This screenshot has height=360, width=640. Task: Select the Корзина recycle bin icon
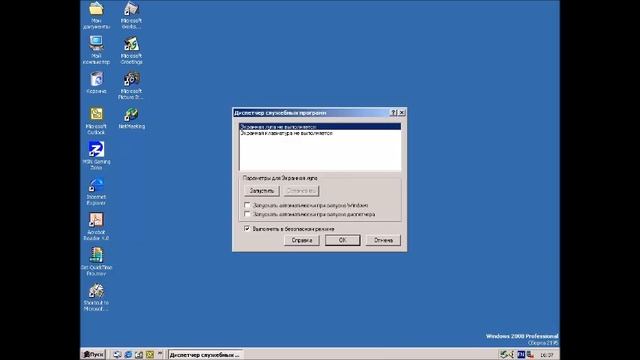tap(96, 83)
